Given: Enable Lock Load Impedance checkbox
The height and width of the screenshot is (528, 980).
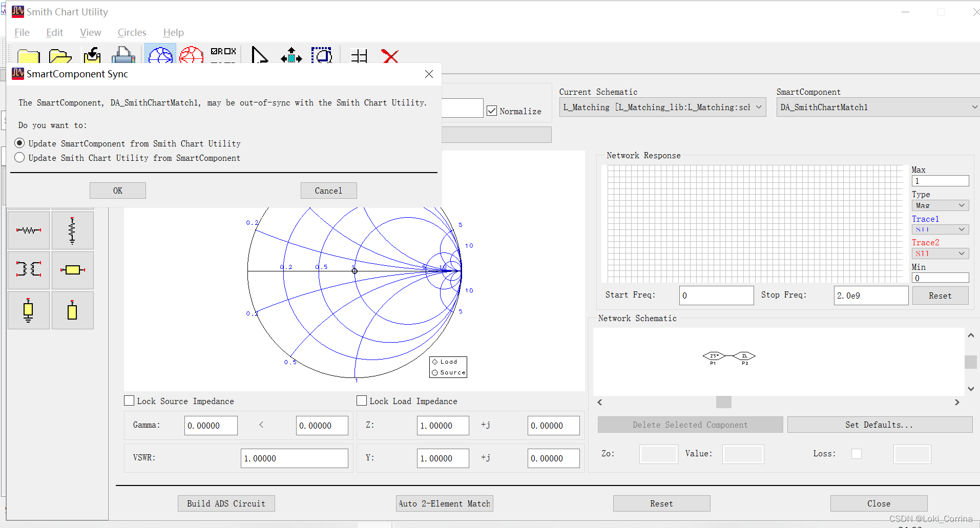Looking at the screenshot, I should [362, 400].
